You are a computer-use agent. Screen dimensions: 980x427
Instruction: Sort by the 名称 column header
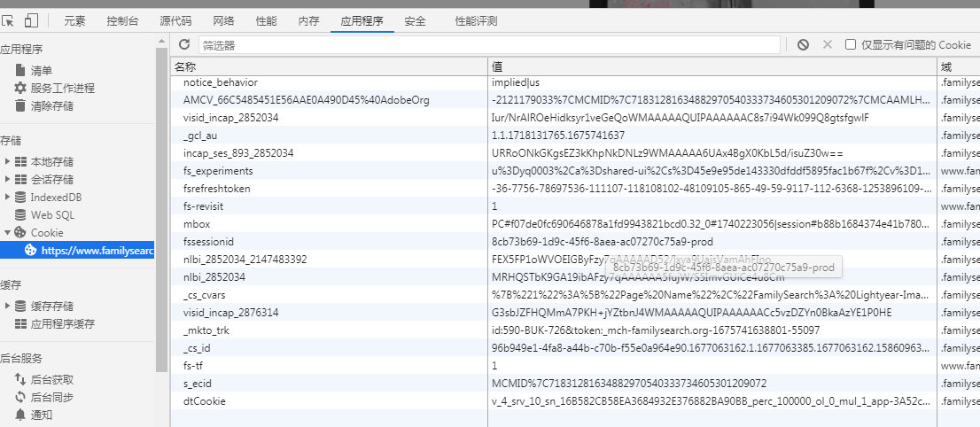[x=328, y=66]
